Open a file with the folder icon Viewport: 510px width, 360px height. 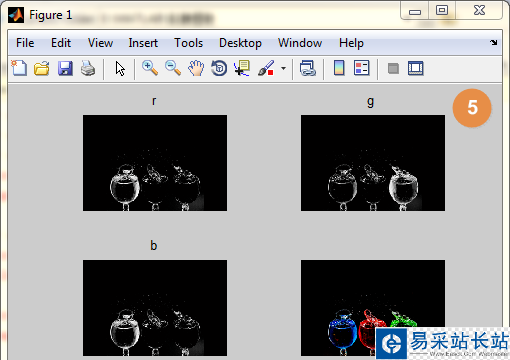(x=42, y=68)
